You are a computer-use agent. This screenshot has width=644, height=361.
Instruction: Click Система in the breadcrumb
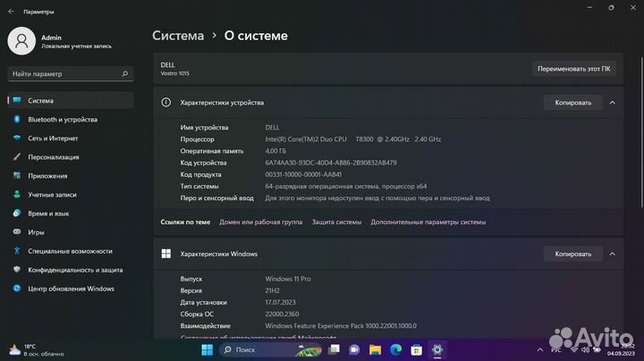pos(178,36)
